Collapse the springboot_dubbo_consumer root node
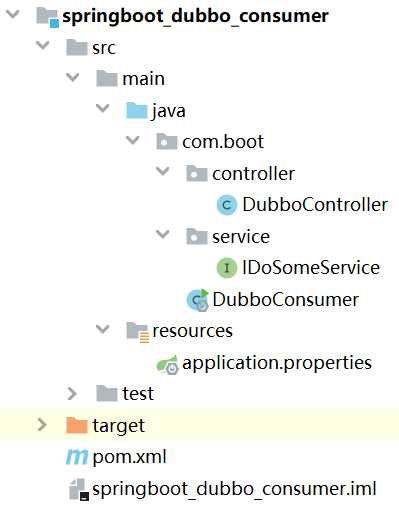This screenshot has width=399, height=505. click(13, 14)
